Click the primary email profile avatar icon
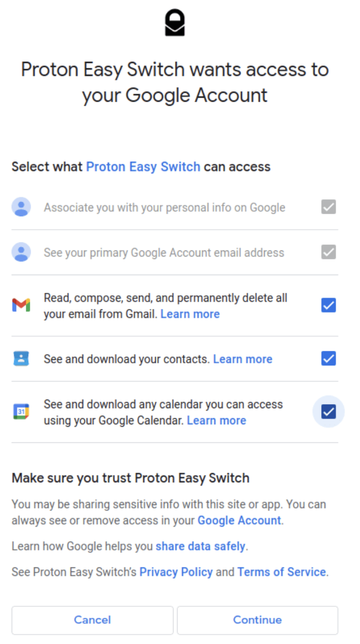This screenshot has width=360, height=644. pyautogui.click(x=21, y=252)
